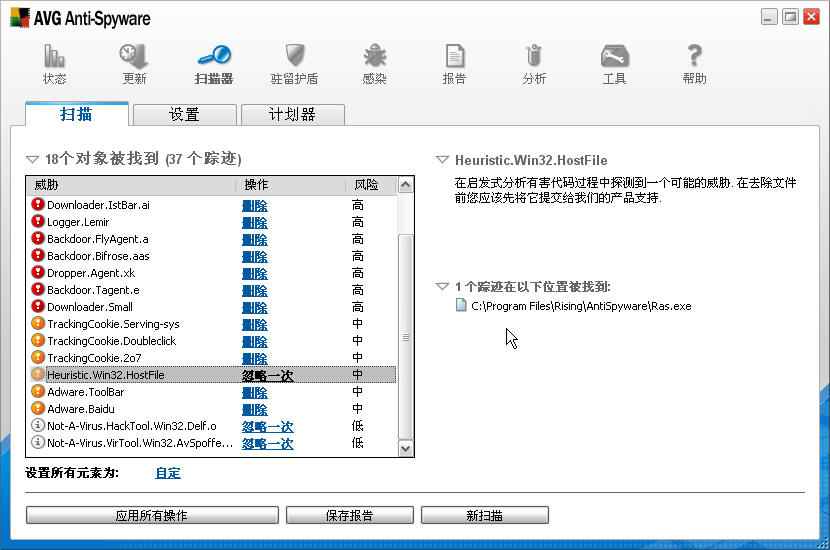Change action 删除 for TrackingCookie.Doubleclick
The image size is (830, 550).
click(255, 341)
